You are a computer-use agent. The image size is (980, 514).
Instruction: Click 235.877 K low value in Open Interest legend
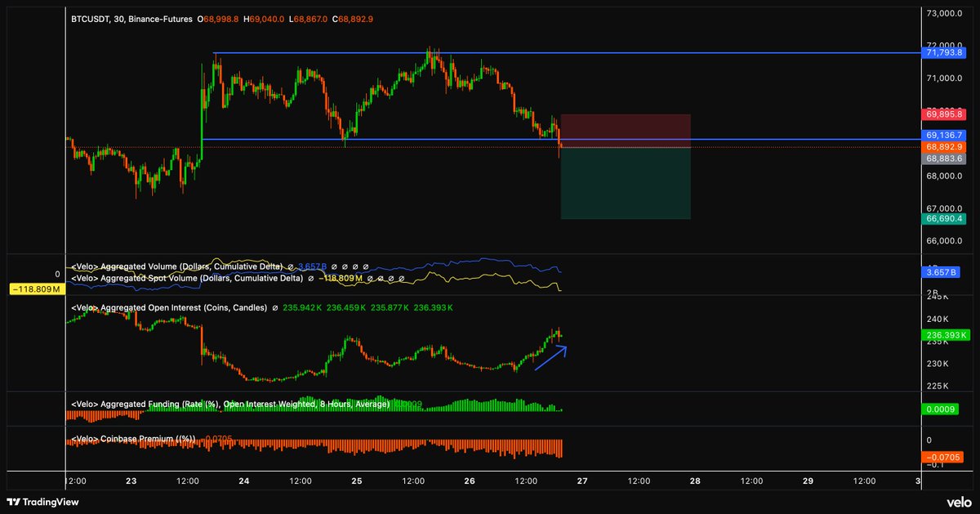point(390,307)
